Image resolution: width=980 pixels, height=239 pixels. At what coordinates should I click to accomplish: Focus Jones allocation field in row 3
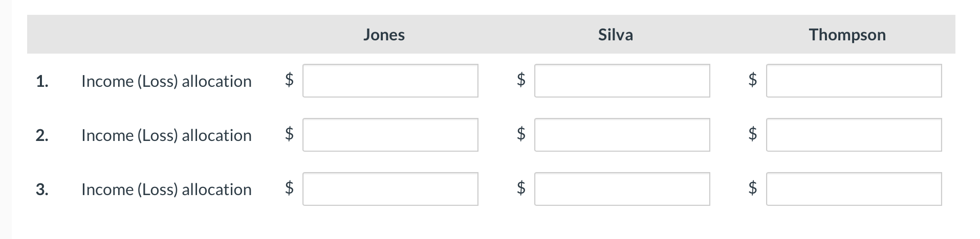pyautogui.click(x=390, y=189)
